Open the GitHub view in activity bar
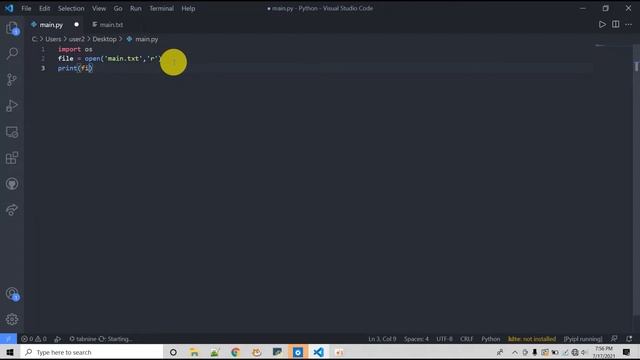Viewport: 640px width, 360px height. (12, 184)
